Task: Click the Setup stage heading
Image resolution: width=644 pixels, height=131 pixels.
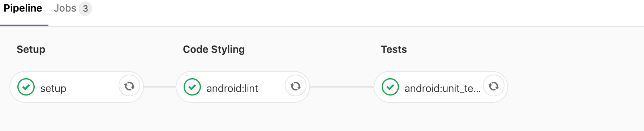Action: point(31,49)
